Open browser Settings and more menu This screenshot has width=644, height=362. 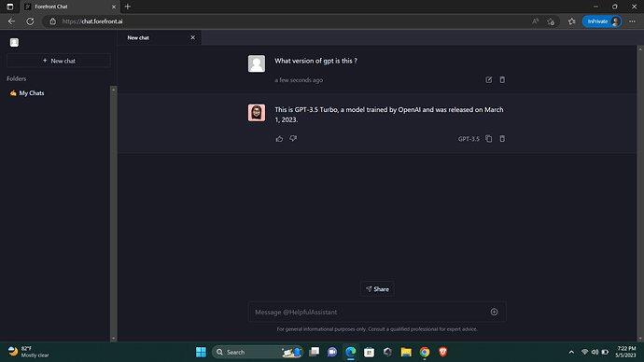pos(632,21)
